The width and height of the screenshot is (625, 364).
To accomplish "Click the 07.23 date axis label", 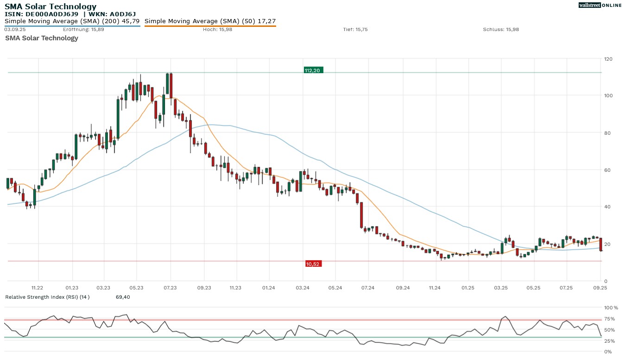I will (170, 288).
